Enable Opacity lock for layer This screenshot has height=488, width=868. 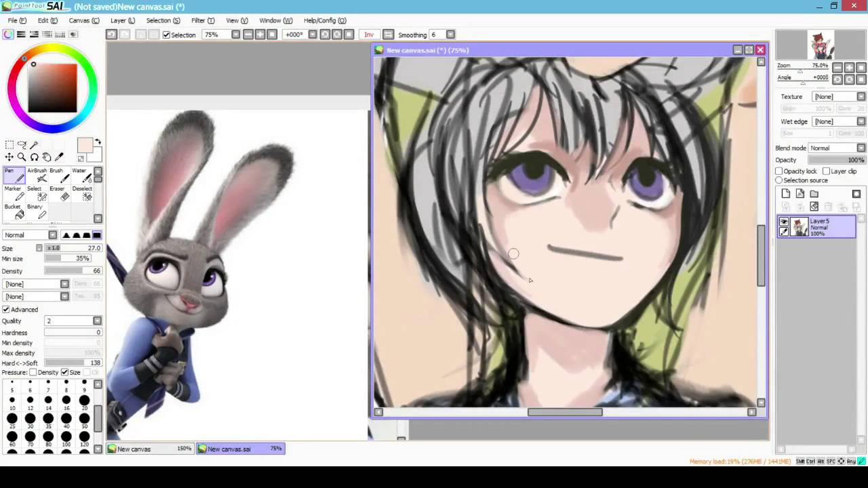pos(779,171)
